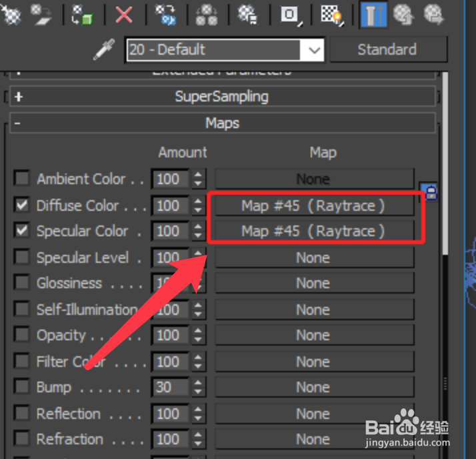Click Diffuse Color amount field
This screenshot has width=476, height=459.
pos(171,205)
